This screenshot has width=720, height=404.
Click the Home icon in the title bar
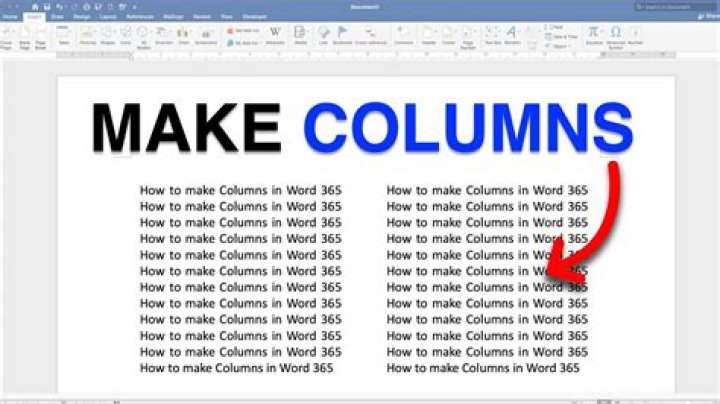pyautogui.click(x=35, y=7)
